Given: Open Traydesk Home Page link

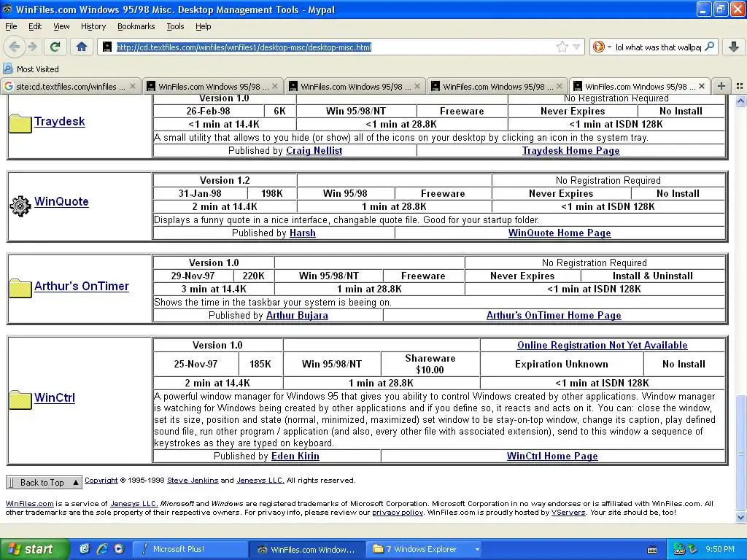Looking at the screenshot, I should tap(570, 150).
